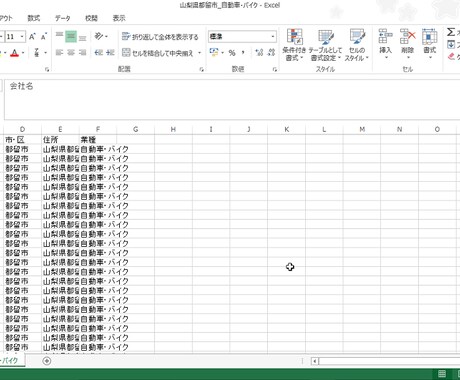
Task: Click the AutoSum sigma icon
Action: pyautogui.click(x=451, y=32)
